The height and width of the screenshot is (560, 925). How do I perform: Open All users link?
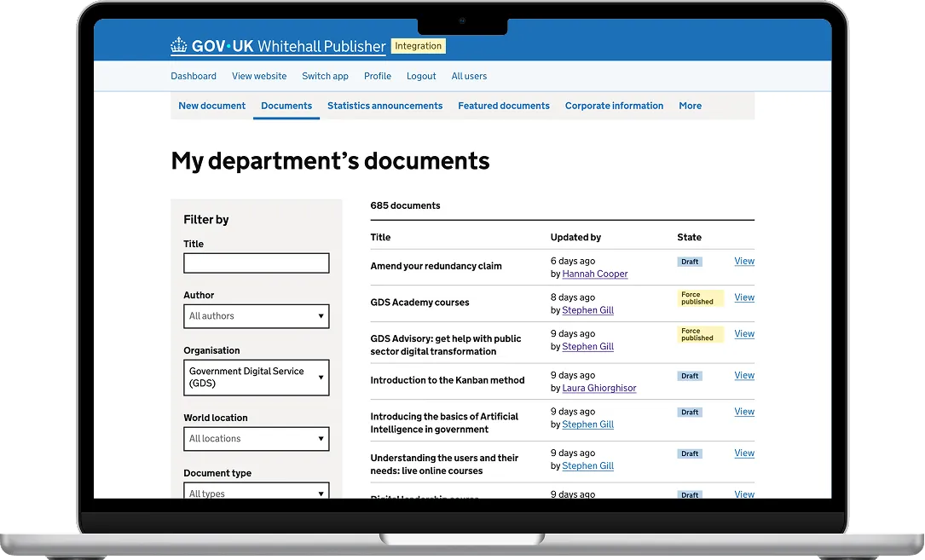pyautogui.click(x=469, y=76)
